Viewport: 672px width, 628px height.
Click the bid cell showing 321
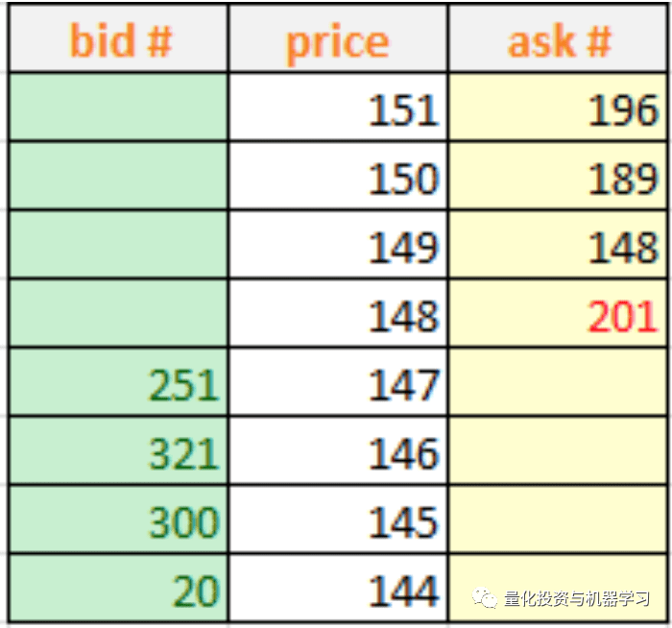[119, 451]
